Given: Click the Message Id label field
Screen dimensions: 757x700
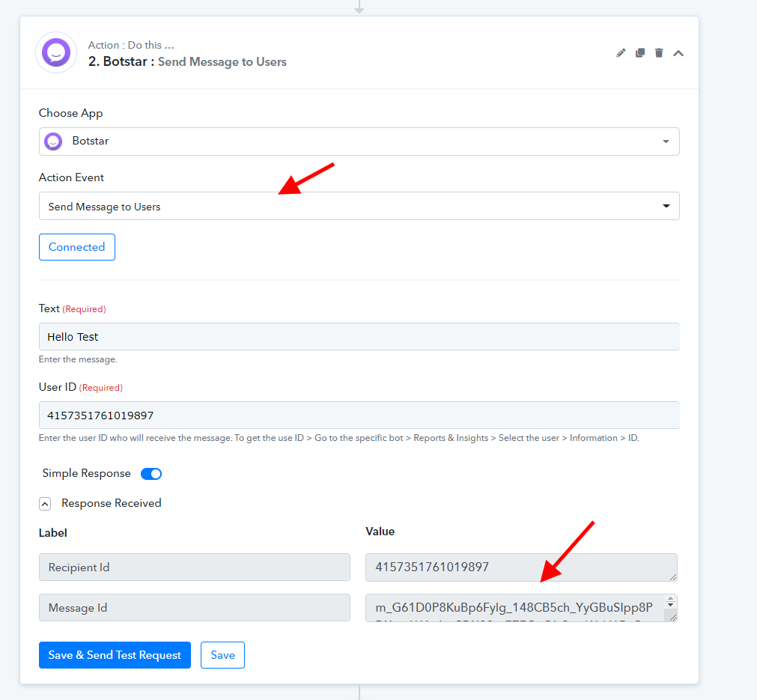Looking at the screenshot, I should tap(195, 608).
